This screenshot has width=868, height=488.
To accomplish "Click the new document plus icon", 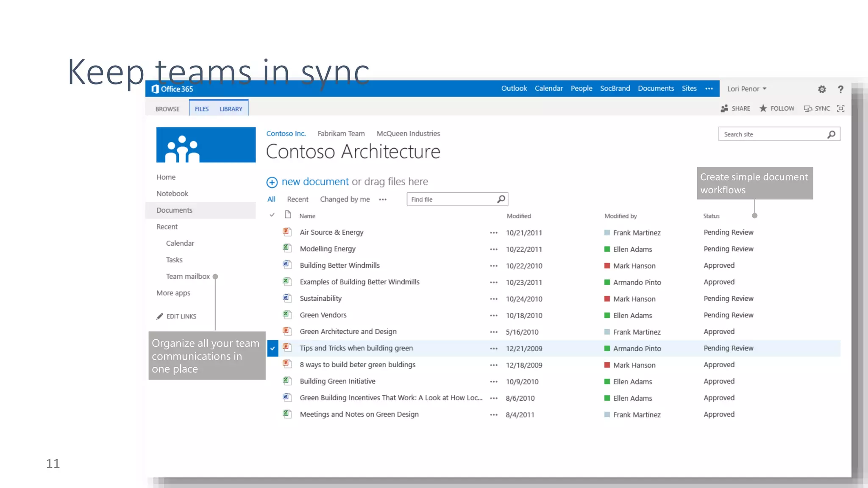I will point(272,182).
